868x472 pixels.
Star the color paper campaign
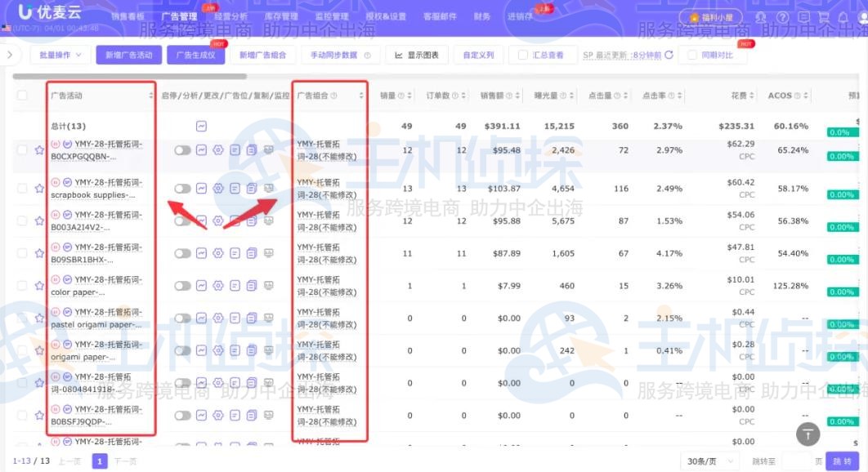tap(39, 286)
